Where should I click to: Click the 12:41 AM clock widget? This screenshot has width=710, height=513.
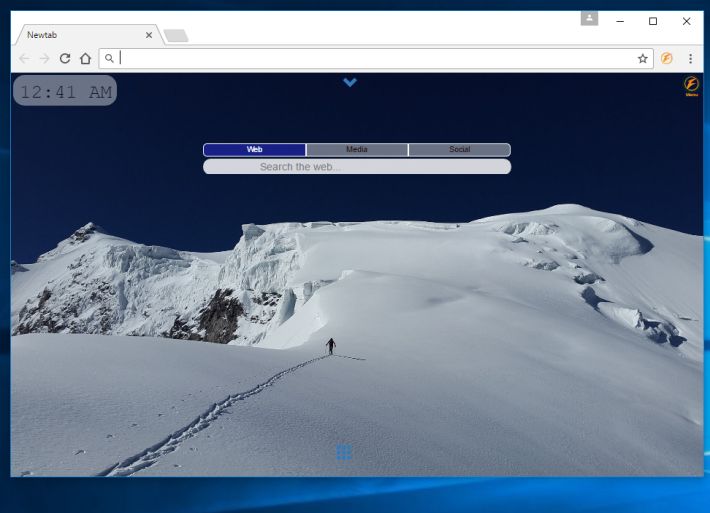(65, 91)
